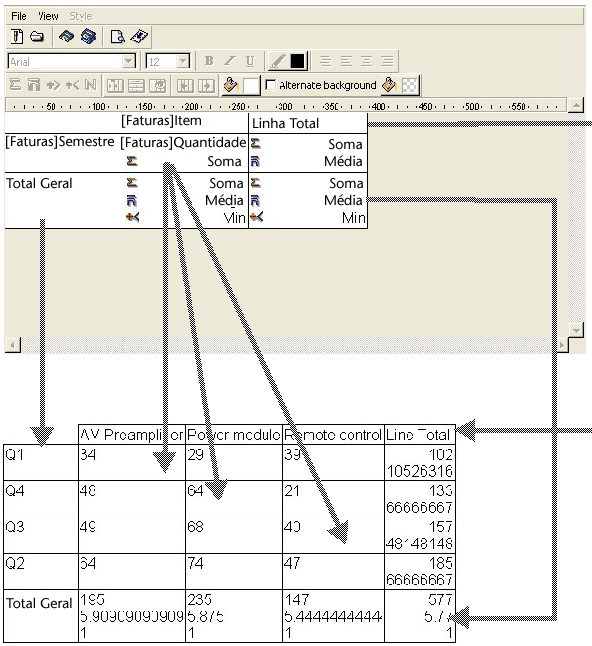Screen dimensions: 592x646
Task: Click the Print preview icon
Action: pyautogui.click(x=118, y=37)
